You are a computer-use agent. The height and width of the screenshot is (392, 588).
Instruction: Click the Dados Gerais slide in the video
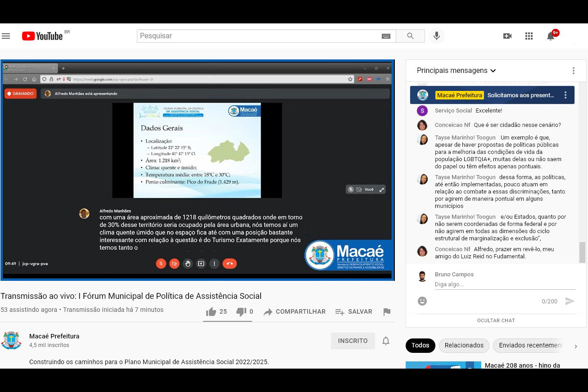pyautogui.click(x=197, y=150)
